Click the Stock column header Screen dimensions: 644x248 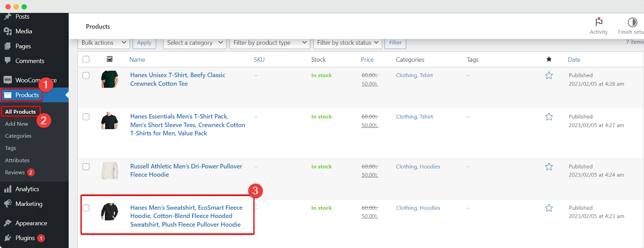318,59
